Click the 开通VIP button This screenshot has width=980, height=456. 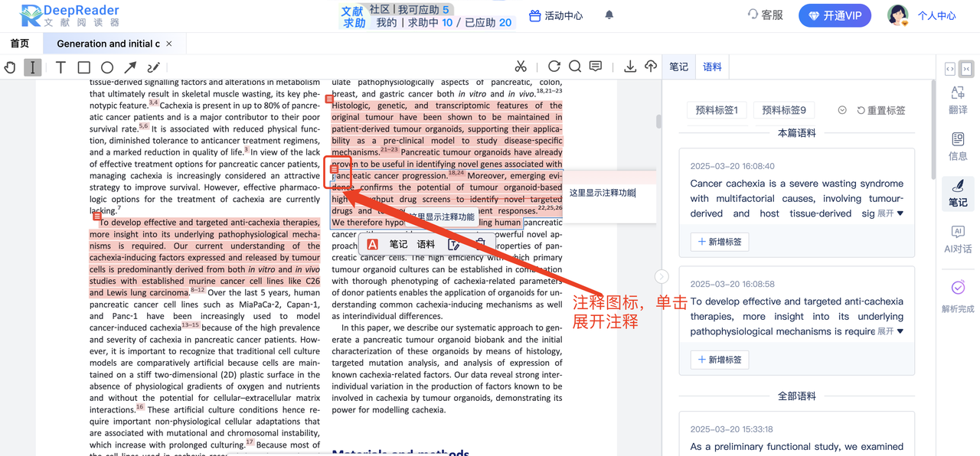(x=835, y=15)
